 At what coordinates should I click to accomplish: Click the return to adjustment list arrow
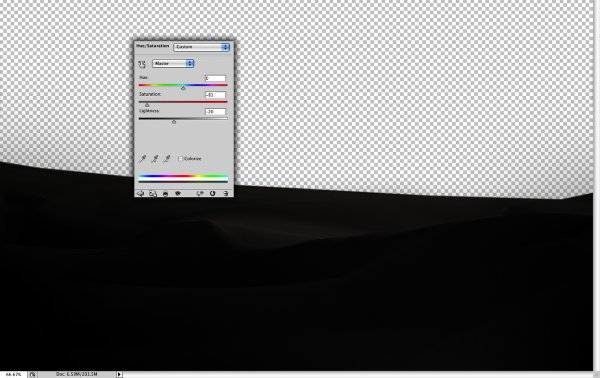click(x=140, y=194)
